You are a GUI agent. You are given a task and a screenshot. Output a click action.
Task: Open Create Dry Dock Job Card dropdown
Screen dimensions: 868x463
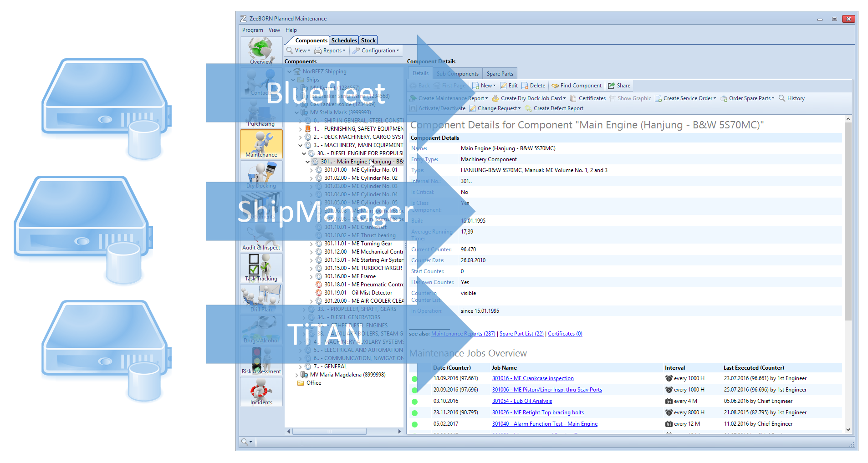[529, 98]
